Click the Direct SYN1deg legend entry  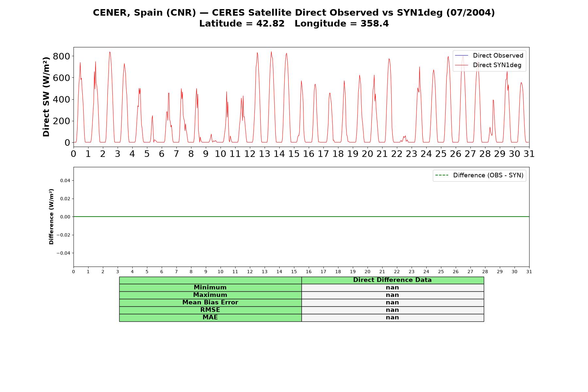(x=488, y=65)
